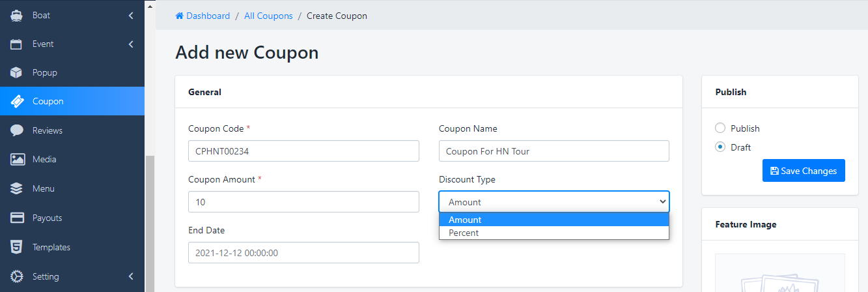Click into the Coupon Code field
The height and width of the screenshot is (292, 868).
pos(303,151)
